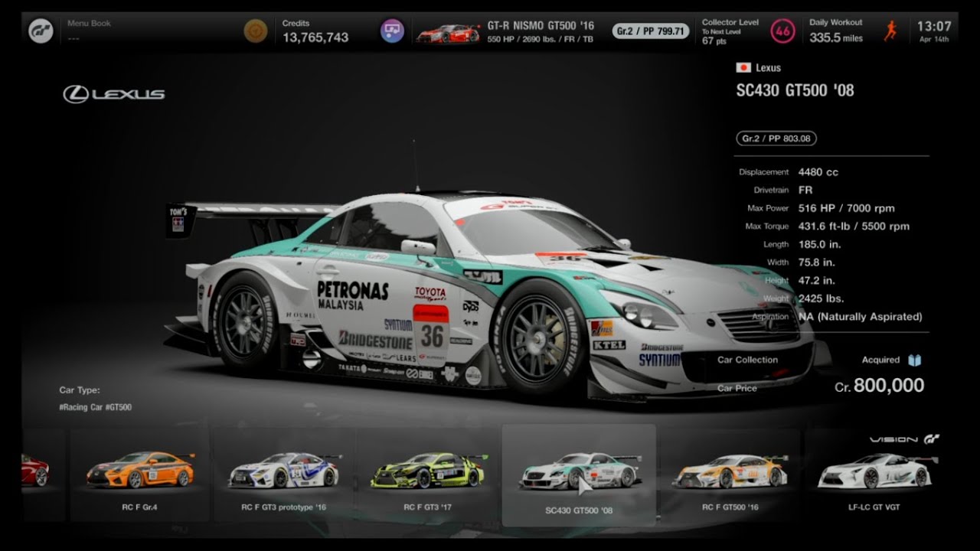Click the Gr.2 / PP 803.08 badge
Screen dimensions: 980x551
[776, 139]
